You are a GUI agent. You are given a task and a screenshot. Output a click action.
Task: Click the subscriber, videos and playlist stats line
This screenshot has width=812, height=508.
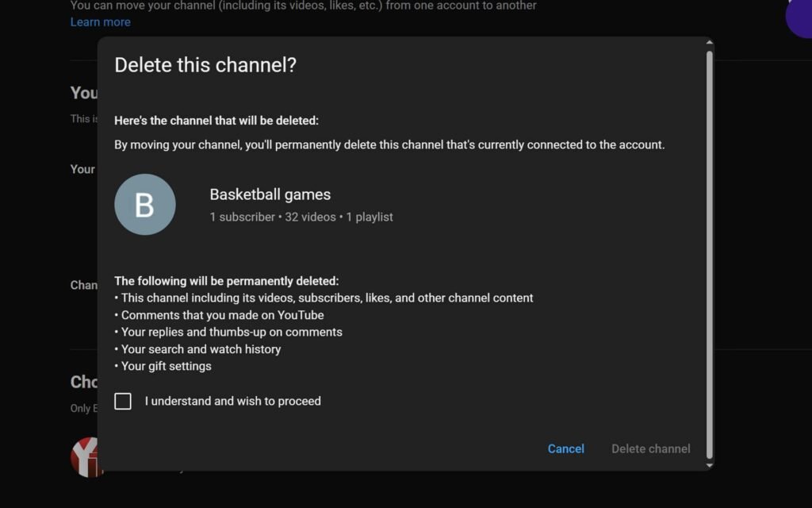[x=301, y=217]
